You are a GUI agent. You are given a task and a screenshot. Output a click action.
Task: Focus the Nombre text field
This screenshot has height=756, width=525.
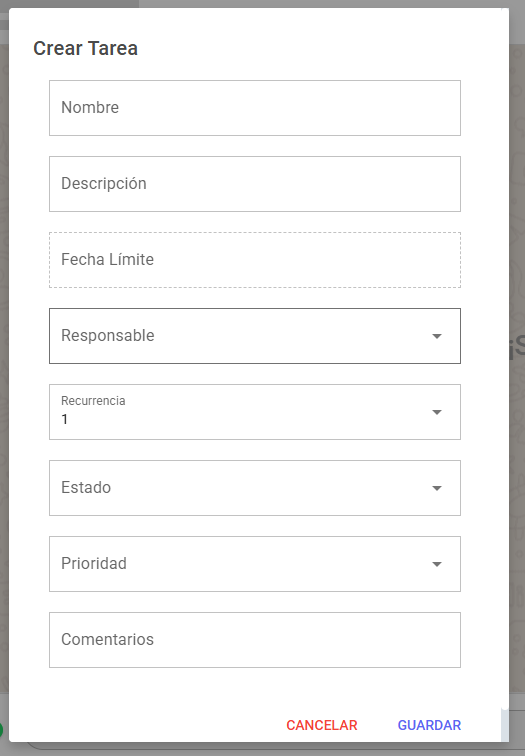255,108
